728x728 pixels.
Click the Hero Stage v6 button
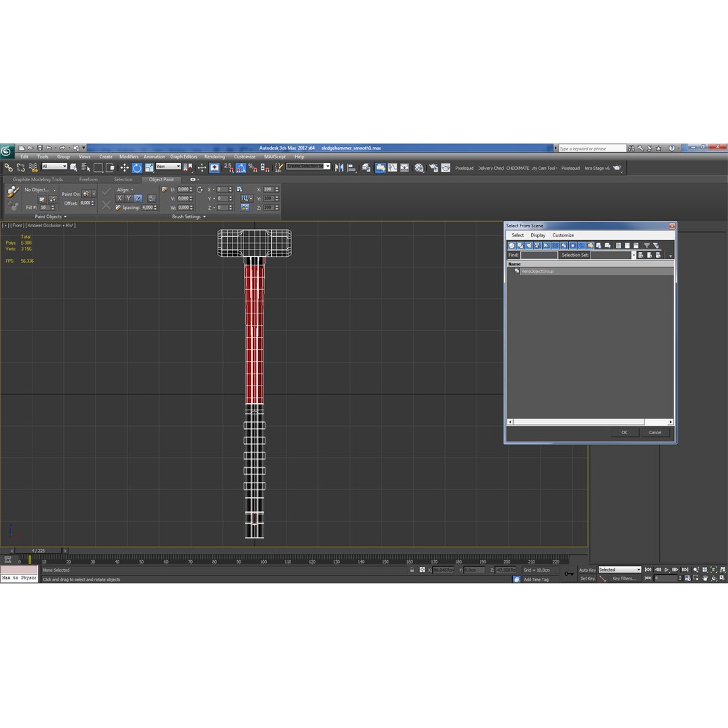pyautogui.click(x=597, y=168)
